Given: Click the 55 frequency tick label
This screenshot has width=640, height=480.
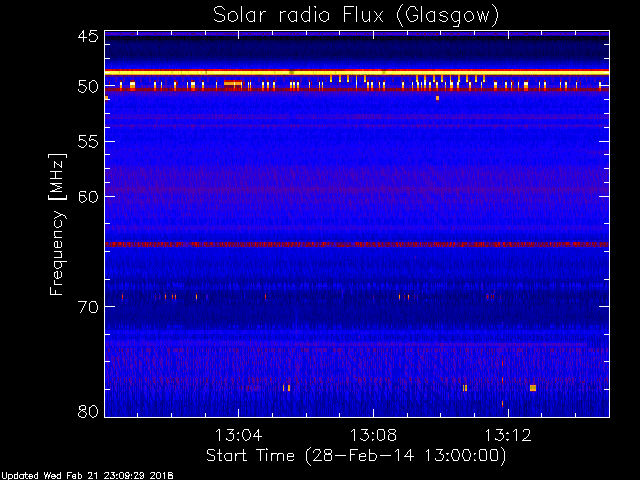Looking at the screenshot, I should pos(88,142).
